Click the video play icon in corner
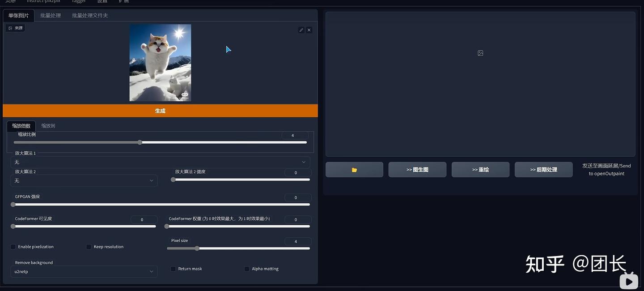This screenshot has height=291, width=644. (x=629, y=281)
